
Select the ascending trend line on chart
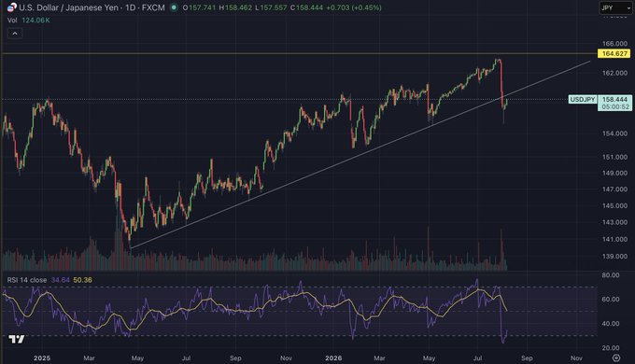pos(360,154)
